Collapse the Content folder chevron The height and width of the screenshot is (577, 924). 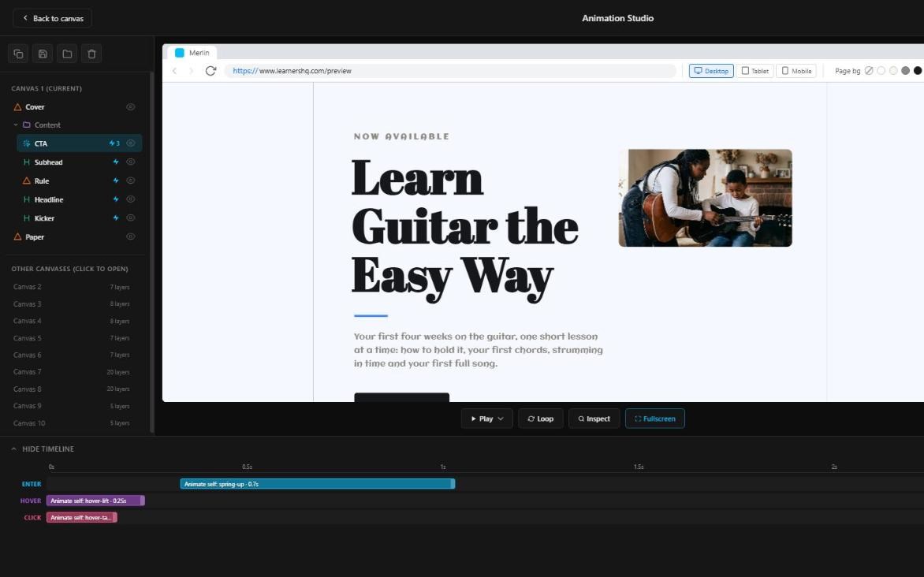pyautogui.click(x=16, y=125)
